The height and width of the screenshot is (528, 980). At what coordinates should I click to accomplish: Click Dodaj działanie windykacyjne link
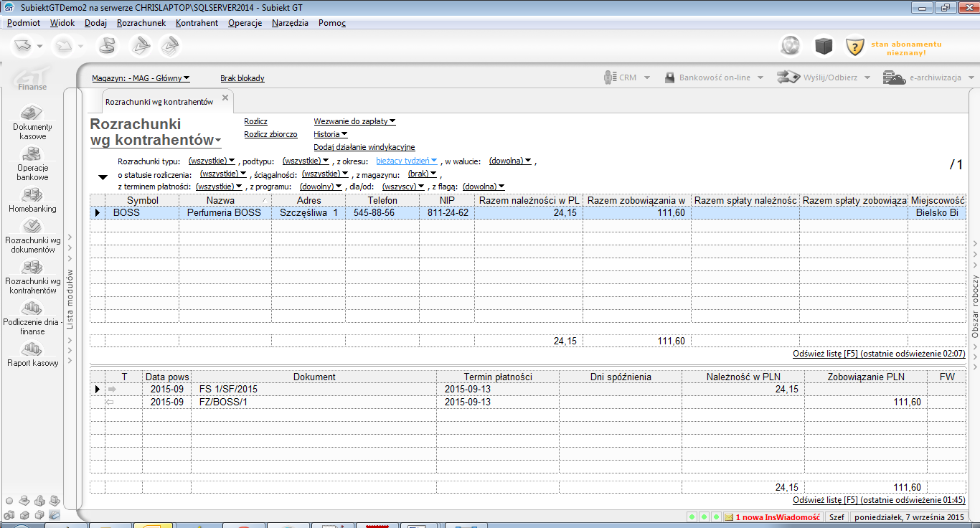[x=364, y=147]
